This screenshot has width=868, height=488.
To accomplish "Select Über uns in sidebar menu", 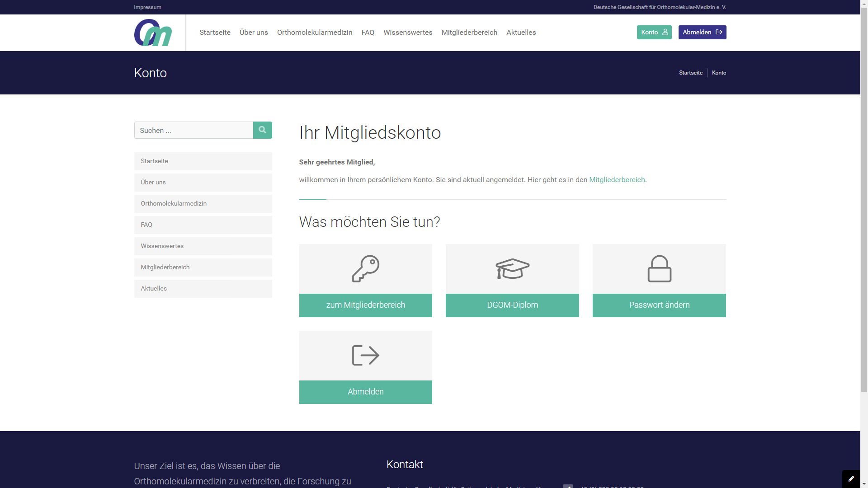I will coord(203,183).
